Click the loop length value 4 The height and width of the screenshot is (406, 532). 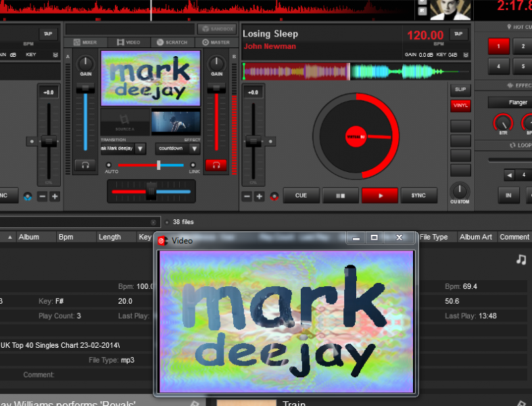(524, 175)
